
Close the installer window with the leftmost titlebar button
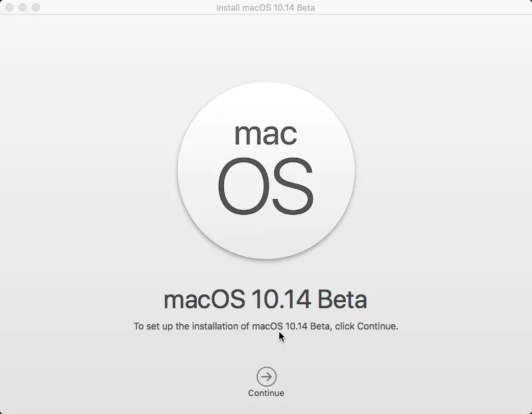tap(9, 7)
